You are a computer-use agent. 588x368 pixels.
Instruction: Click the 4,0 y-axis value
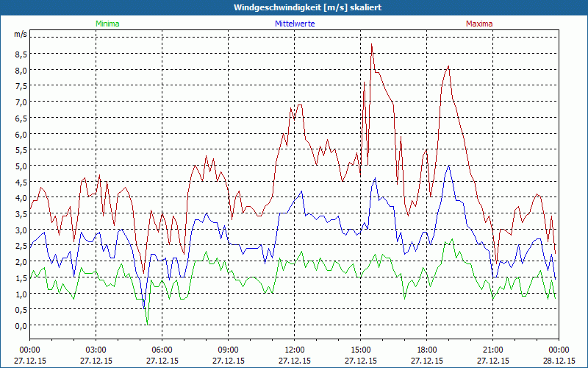tap(21, 198)
